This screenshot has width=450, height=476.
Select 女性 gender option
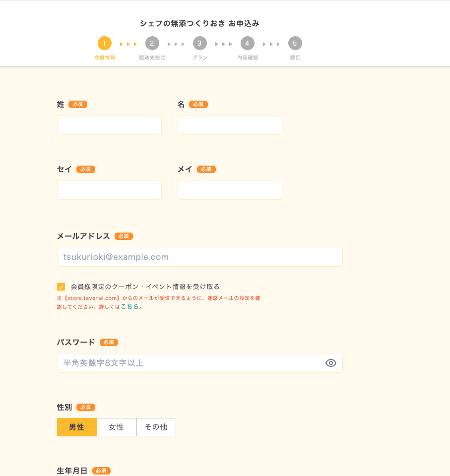point(117,427)
